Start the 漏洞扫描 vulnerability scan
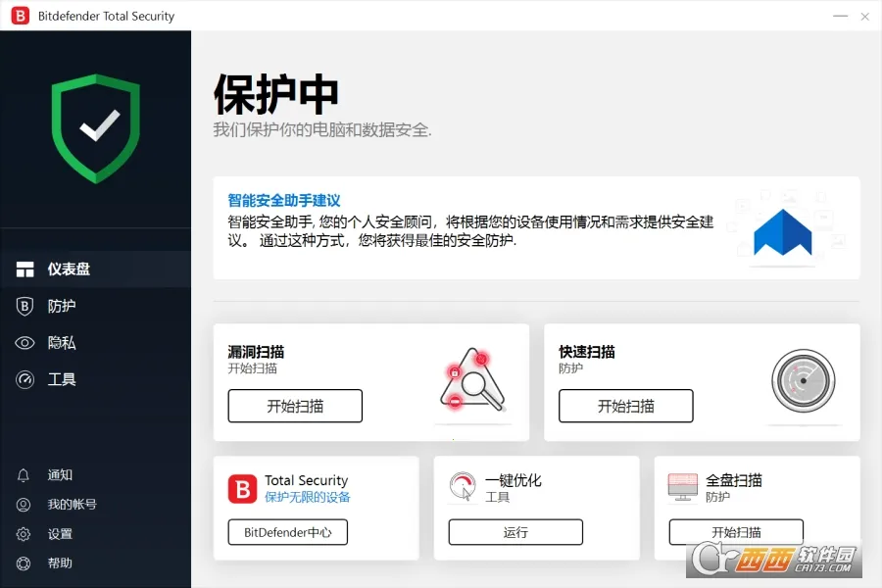The width and height of the screenshot is (882, 588). (x=294, y=406)
